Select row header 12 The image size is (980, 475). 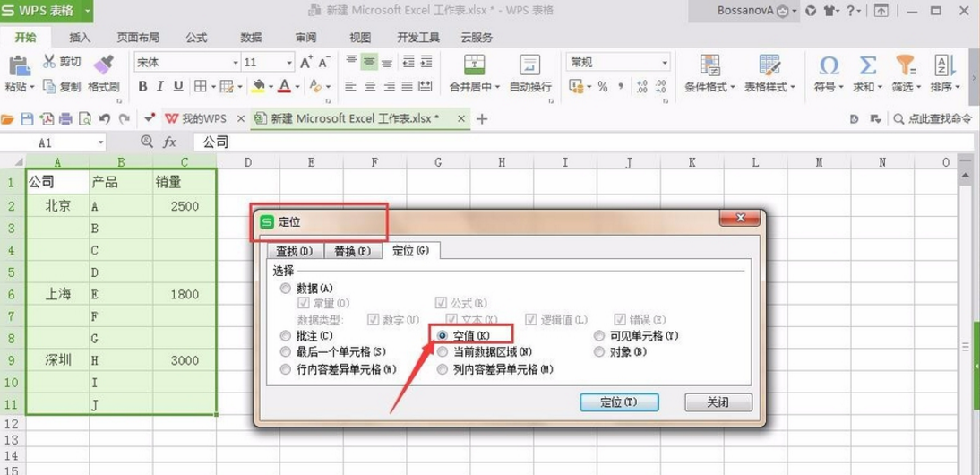(12, 424)
